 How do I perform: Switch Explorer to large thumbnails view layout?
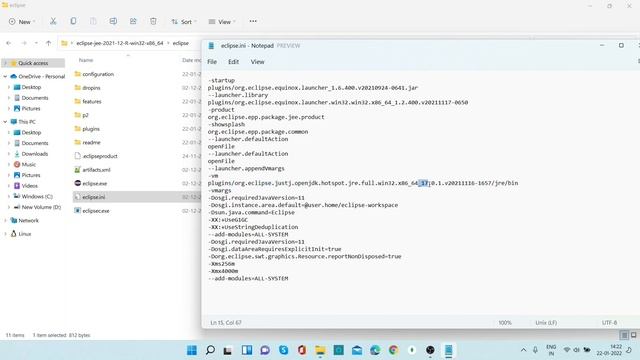click(633, 335)
